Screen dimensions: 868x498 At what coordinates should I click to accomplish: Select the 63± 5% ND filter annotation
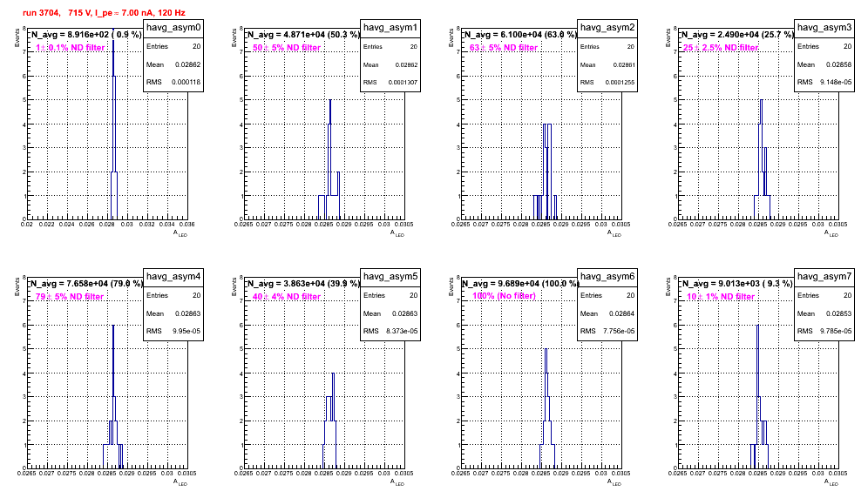[504, 48]
